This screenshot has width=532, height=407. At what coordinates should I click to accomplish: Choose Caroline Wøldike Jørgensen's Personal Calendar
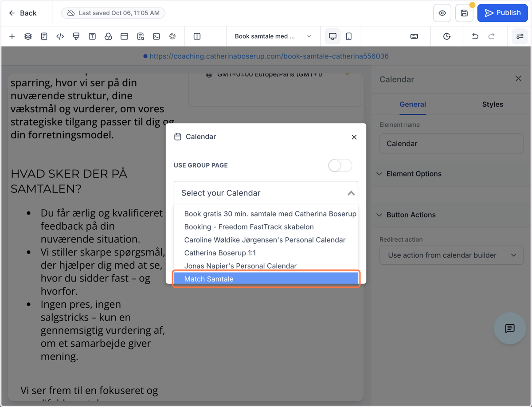266,240
